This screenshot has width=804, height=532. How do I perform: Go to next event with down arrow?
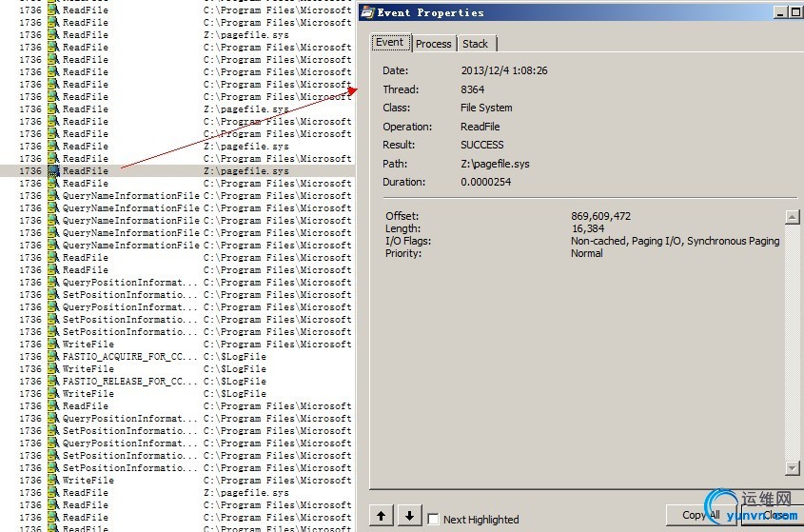click(409, 516)
